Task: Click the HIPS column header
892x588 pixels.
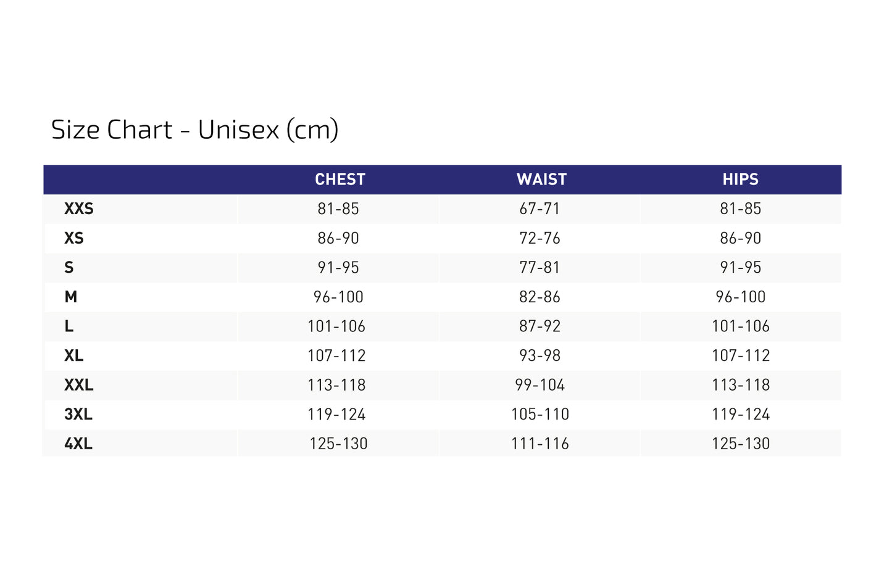Action: pyautogui.click(x=740, y=180)
